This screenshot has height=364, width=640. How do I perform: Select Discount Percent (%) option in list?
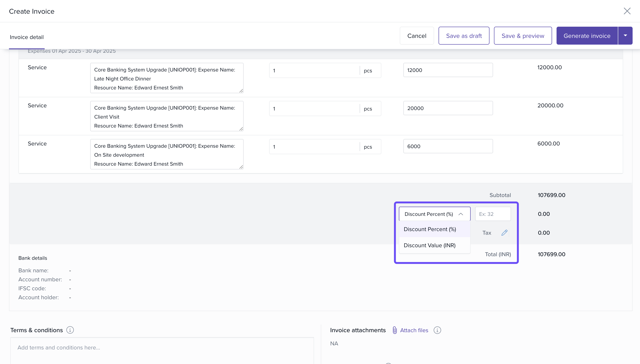[x=430, y=229]
